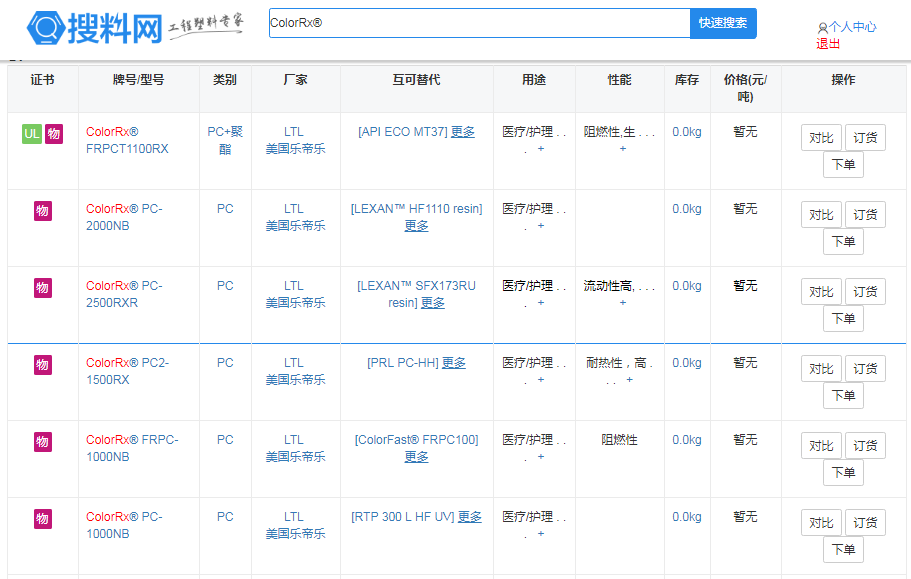This screenshot has height=579, width=911.
Task: Expand 用途 plus sign for FRPCT1100RX row
Action: pyautogui.click(x=541, y=149)
